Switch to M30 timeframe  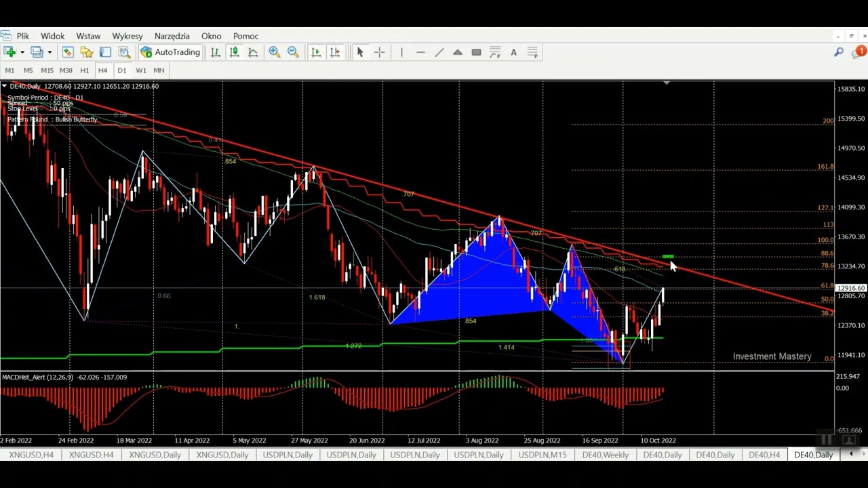click(x=66, y=70)
